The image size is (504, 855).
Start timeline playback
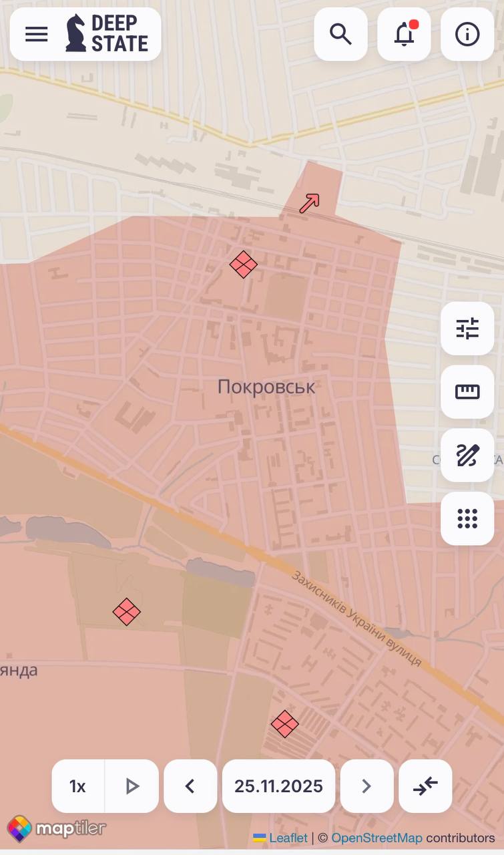click(x=132, y=786)
